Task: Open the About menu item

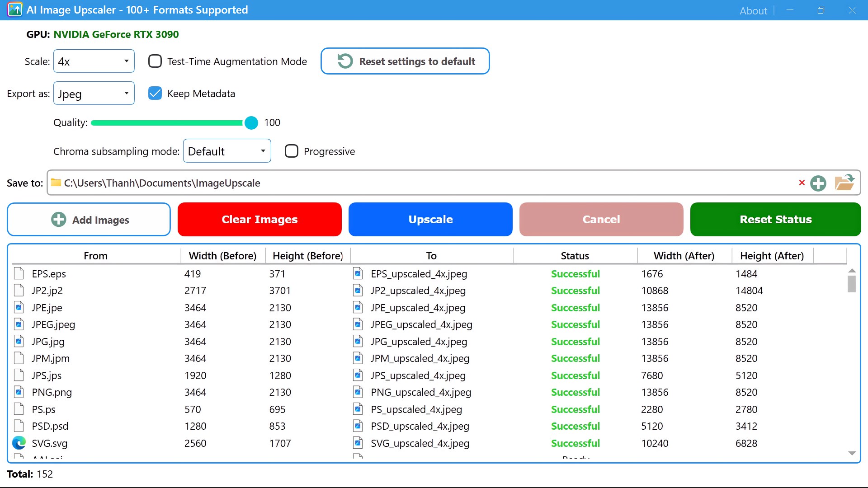Action: coord(753,10)
